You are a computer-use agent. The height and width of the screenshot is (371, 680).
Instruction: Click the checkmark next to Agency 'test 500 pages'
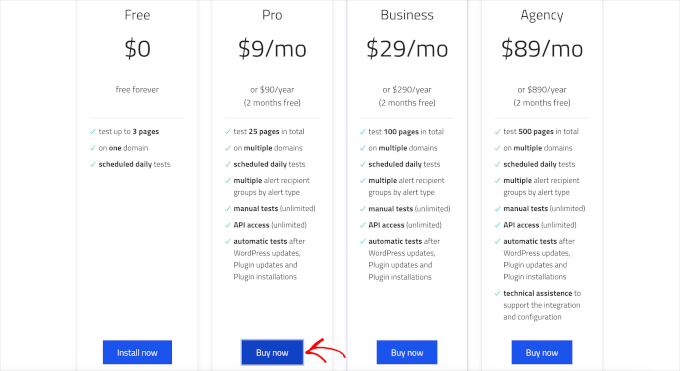coord(497,131)
